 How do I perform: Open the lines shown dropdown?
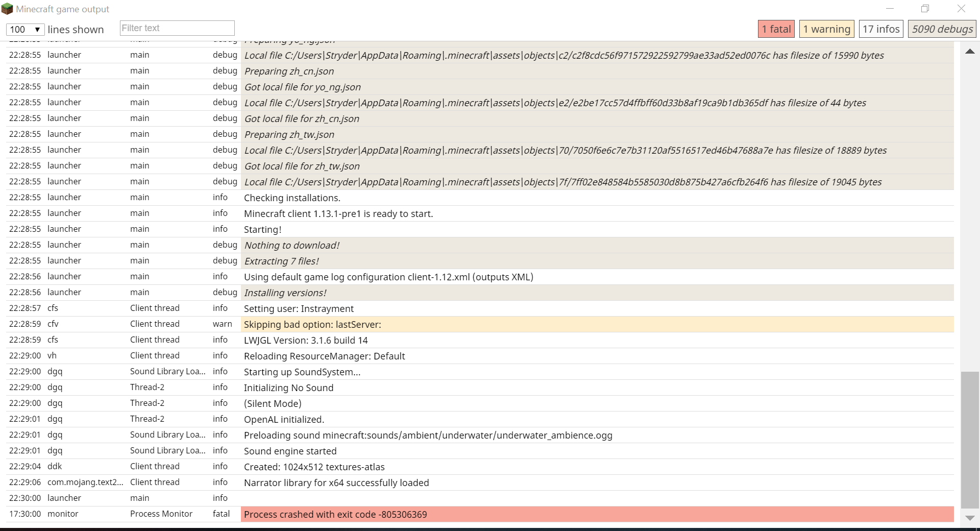[25, 30]
